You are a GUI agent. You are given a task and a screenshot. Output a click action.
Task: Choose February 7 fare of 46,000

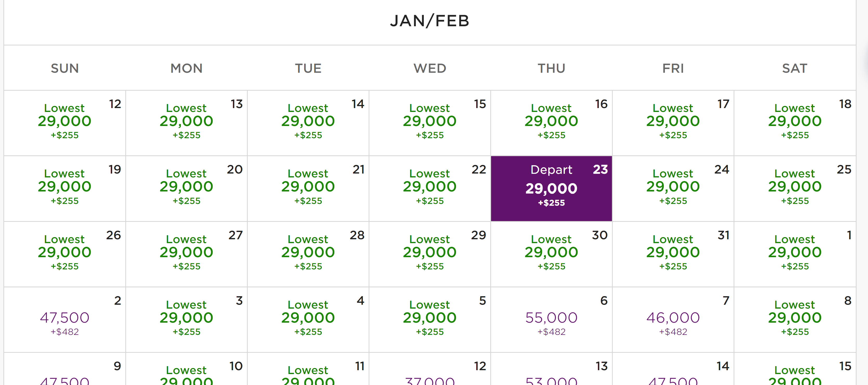click(x=673, y=318)
